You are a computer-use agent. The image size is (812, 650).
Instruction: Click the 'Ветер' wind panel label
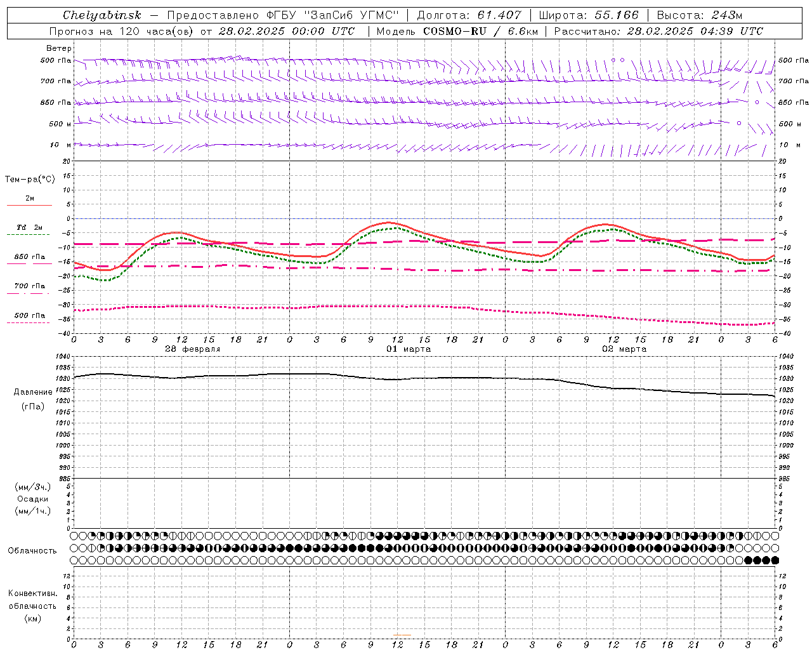pyautogui.click(x=58, y=48)
